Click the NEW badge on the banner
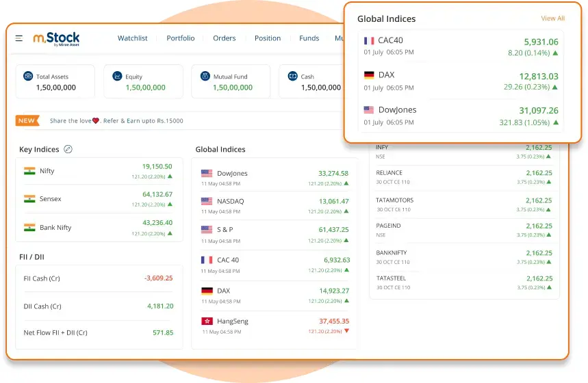Viewport: 588px width, 383px height. pos(27,121)
